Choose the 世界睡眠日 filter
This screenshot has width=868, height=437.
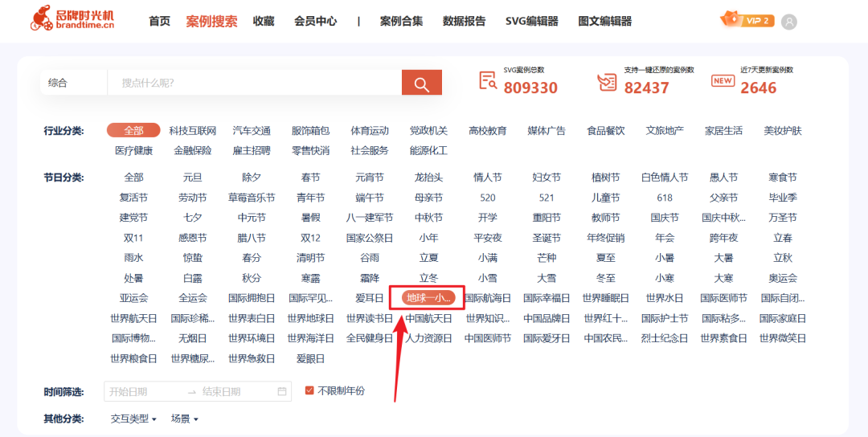606,298
